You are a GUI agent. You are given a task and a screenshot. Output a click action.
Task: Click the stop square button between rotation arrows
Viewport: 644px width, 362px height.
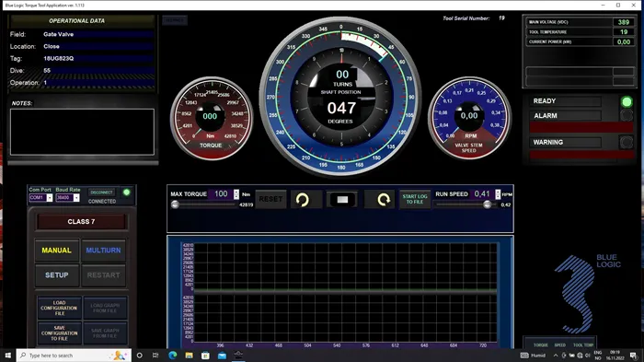[342, 200]
